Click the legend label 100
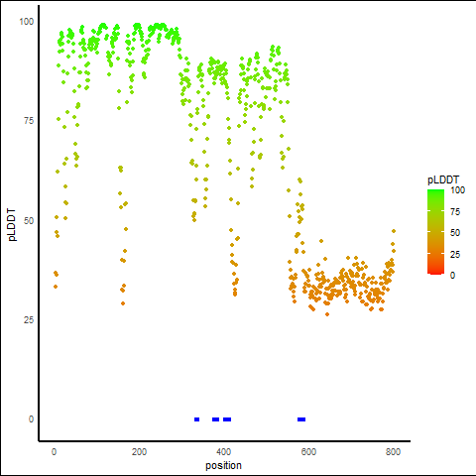 coord(457,190)
